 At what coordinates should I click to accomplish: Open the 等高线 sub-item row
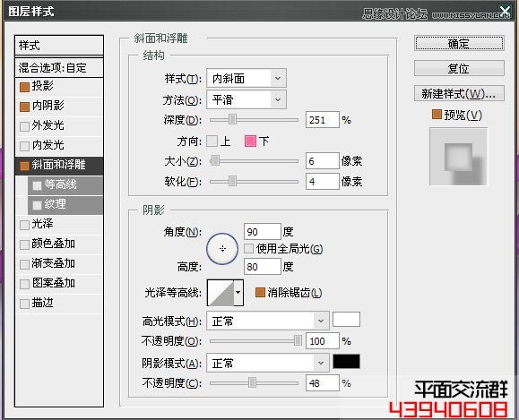pyautogui.click(x=65, y=185)
